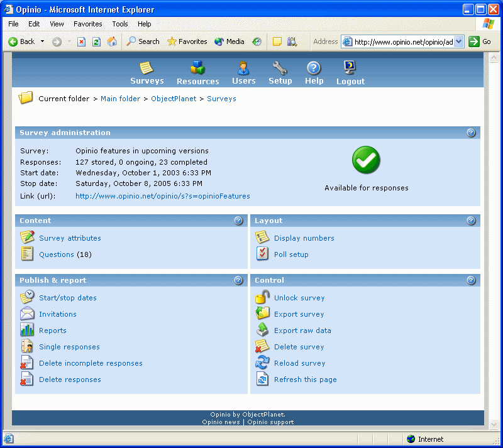Viewport: 503px width, 448px height.
Task: Expand the address bar URL dropdown
Action: click(x=459, y=41)
